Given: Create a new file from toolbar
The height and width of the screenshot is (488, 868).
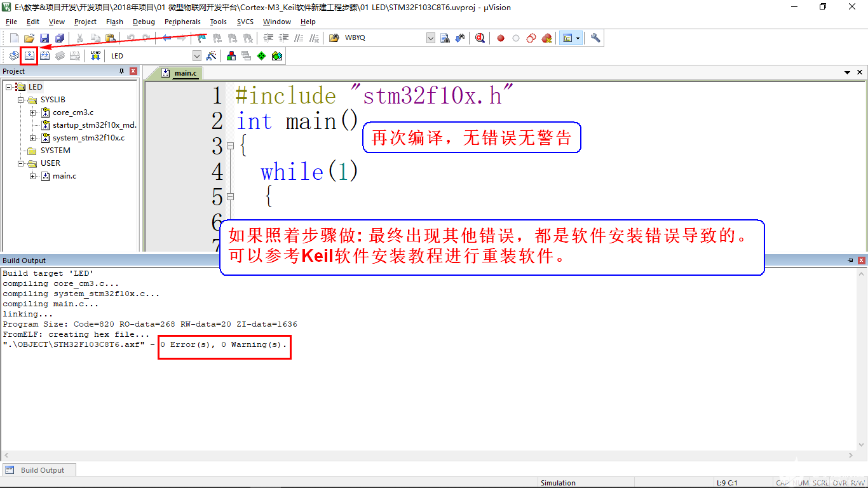Looking at the screenshot, I should point(14,38).
